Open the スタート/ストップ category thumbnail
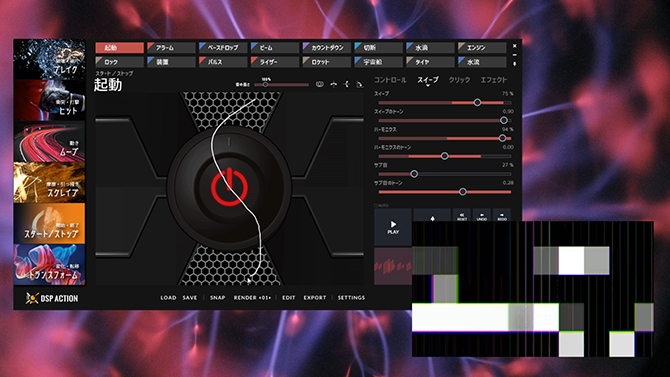Screen dimensions: 670x377 pos(49,224)
